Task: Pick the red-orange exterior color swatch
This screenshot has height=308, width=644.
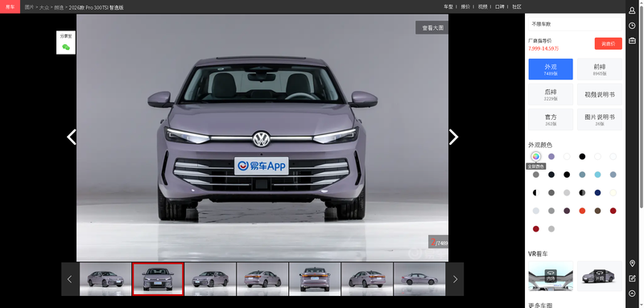Action: pos(582,211)
